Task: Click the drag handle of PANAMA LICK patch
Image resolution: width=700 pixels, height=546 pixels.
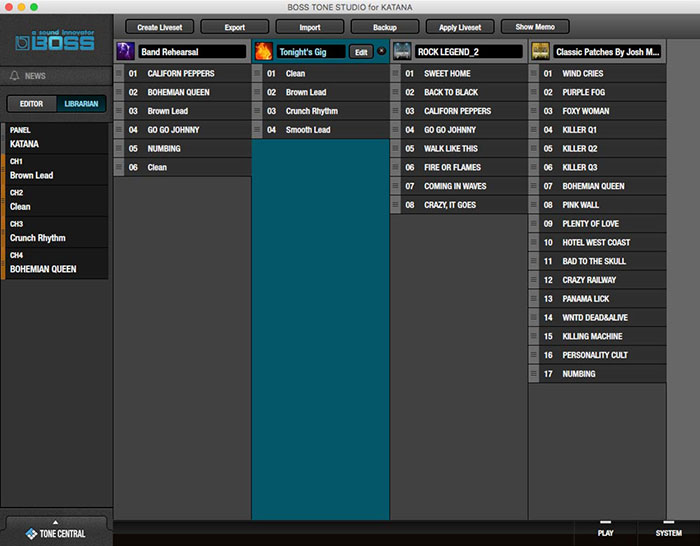Action: 534,298
